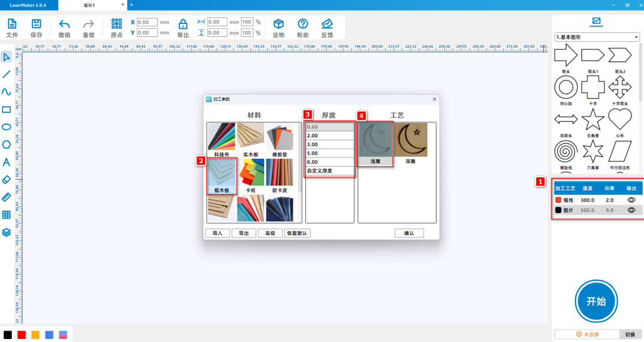Click the Save (保存) icon
Screen dimensions: 644x342
click(x=36, y=24)
